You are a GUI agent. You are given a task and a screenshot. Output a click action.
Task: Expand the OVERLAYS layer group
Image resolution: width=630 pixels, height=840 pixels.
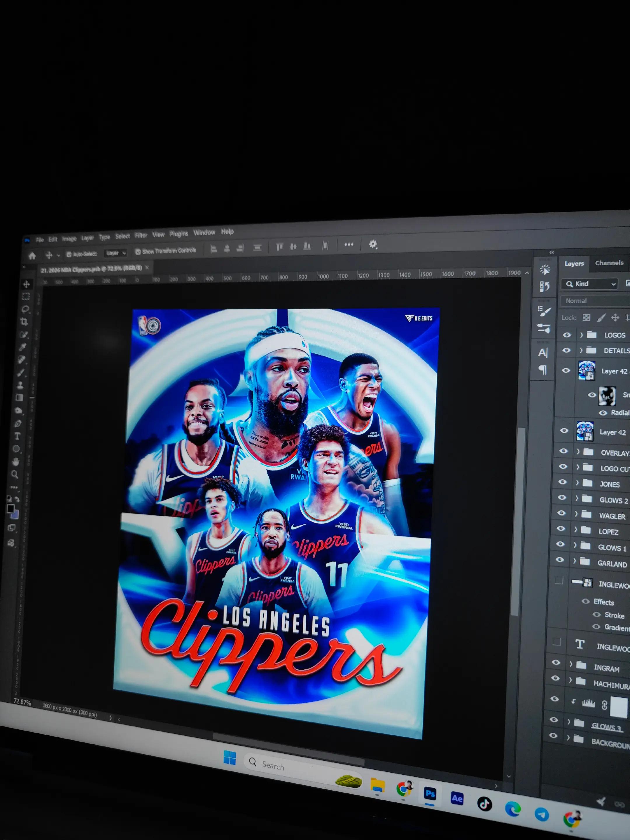578,452
